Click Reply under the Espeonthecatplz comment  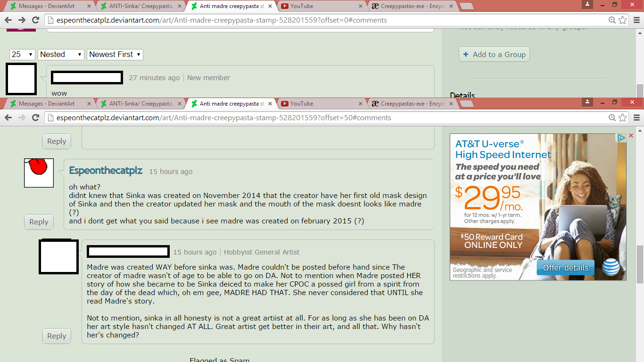[x=39, y=222]
